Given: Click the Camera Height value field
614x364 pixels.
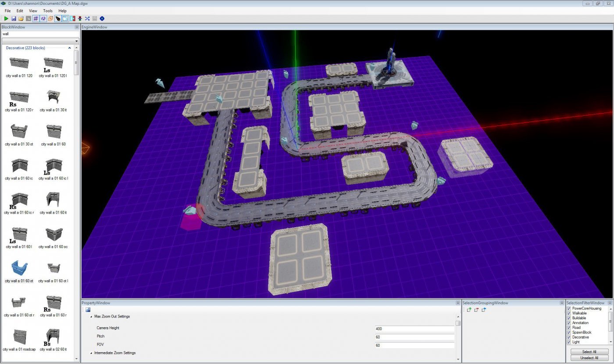Looking at the screenshot, I should pos(414,328).
